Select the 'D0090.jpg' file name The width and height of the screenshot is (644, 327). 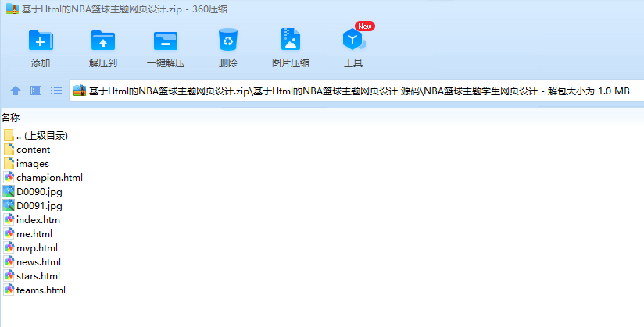(39, 192)
